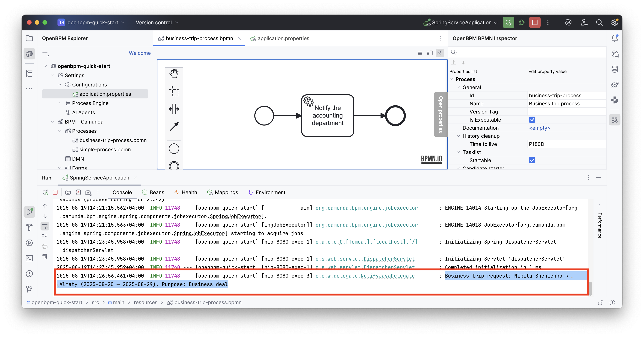
Task: Toggle soft-wrap in console
Action: [45, 226]
